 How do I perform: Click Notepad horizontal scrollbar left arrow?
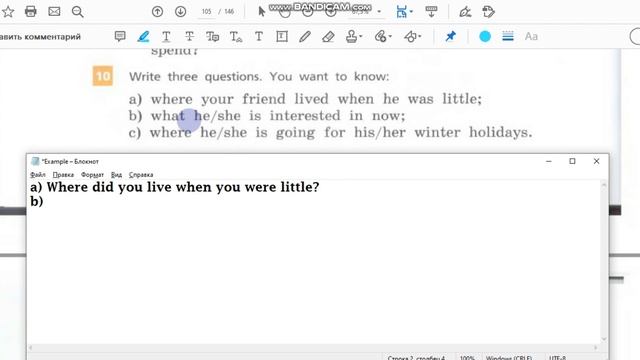[31, 348]
